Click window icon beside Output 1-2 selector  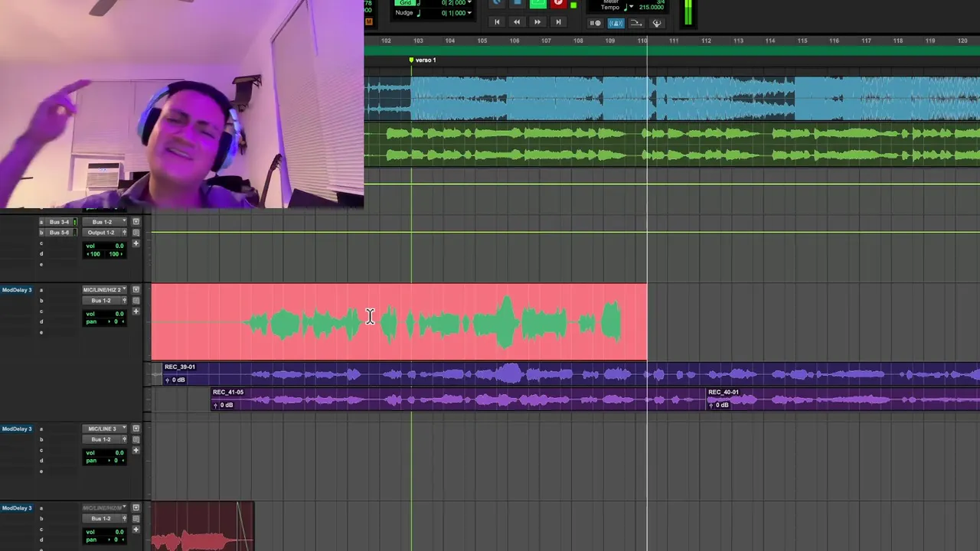coord(136,233)
